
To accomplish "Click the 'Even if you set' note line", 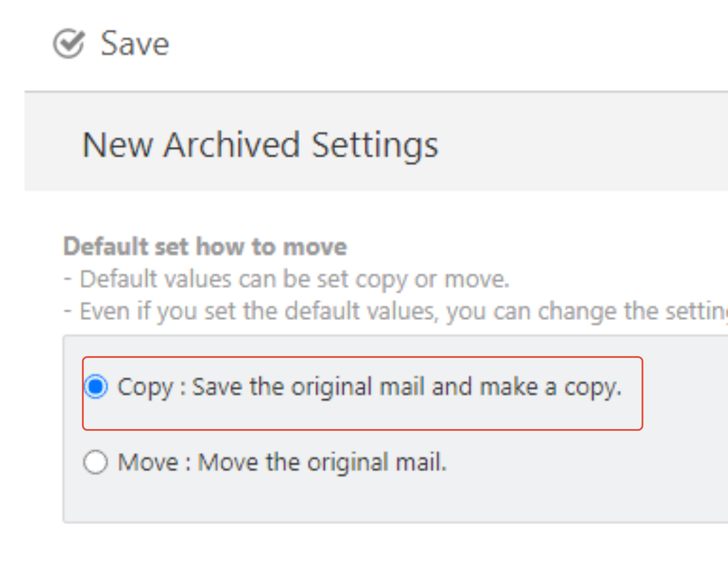I will click(x=396, y=312).
